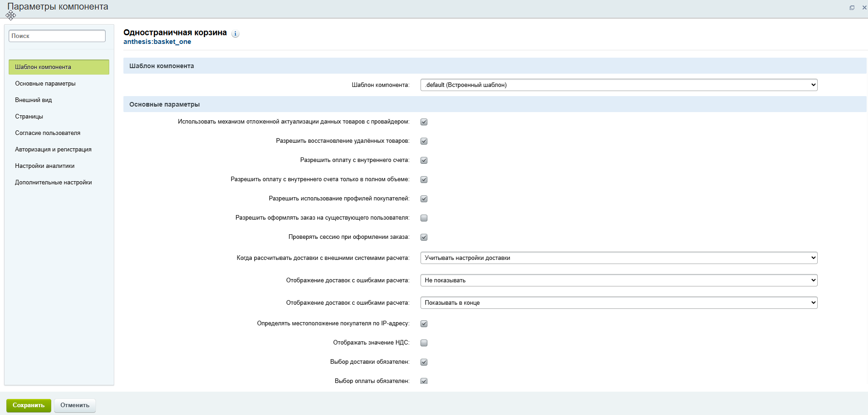868x415 pixels.
Task: Toggle Проверять сессию при оформлении заказа
Action: pos(424,237)
